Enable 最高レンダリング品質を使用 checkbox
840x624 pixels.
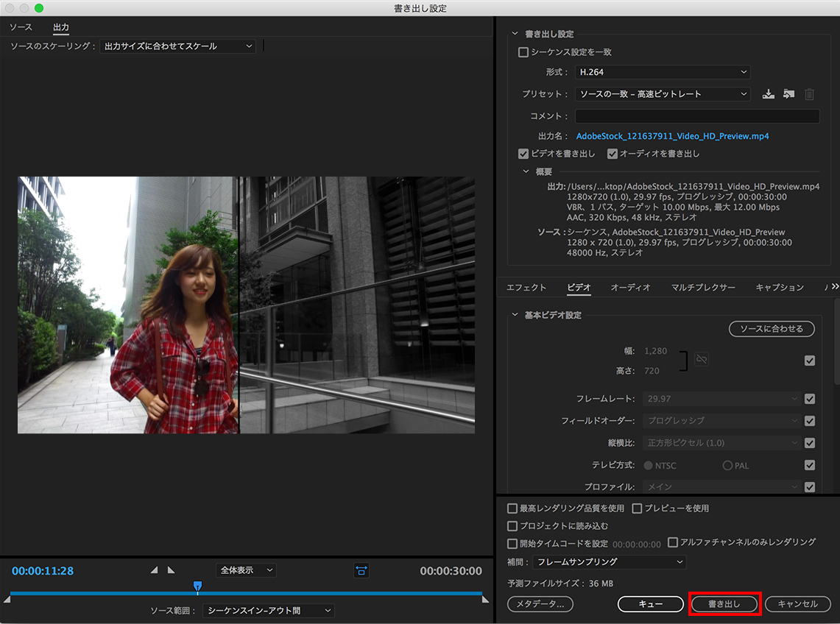(x=512, y=508)
